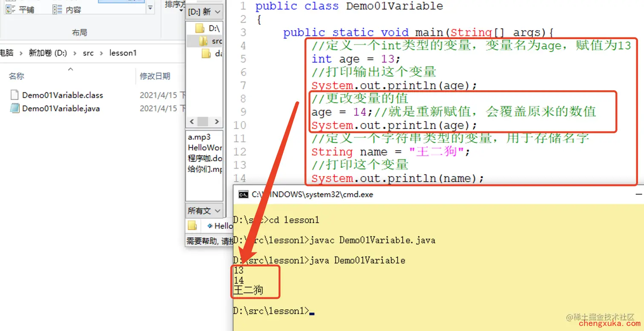Screen dimensions: 644x331
Task: Click the D:\ folder icon in tree
Action: pos(200,29)
